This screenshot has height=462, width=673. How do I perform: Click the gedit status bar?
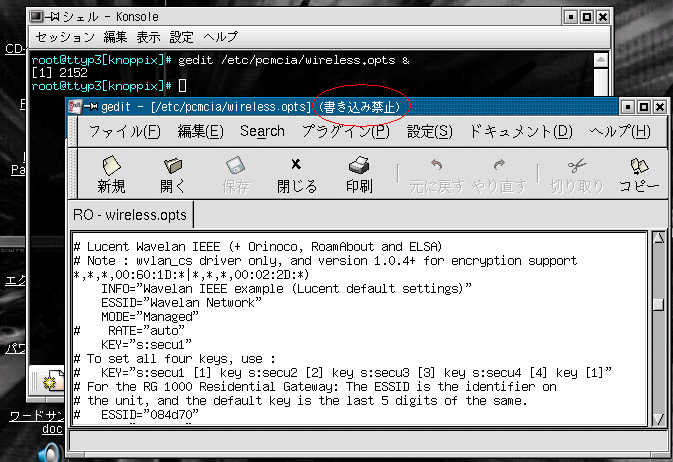[367, 441]
